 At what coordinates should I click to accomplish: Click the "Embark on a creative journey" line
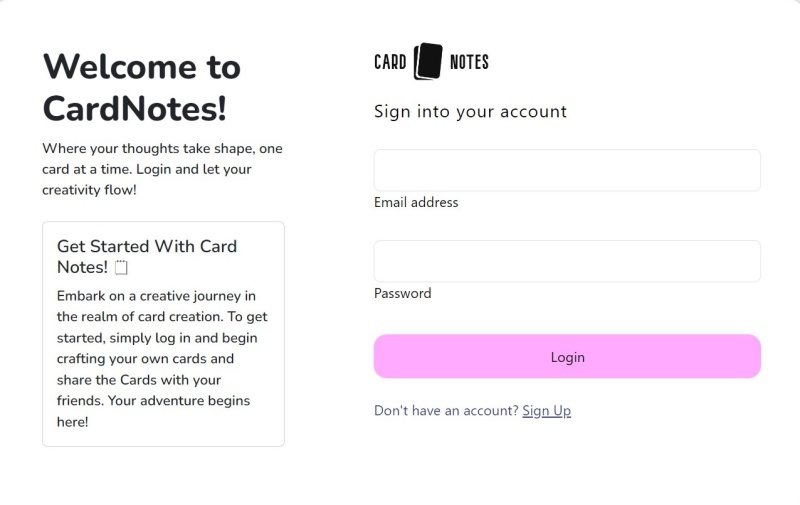[156, 296]
